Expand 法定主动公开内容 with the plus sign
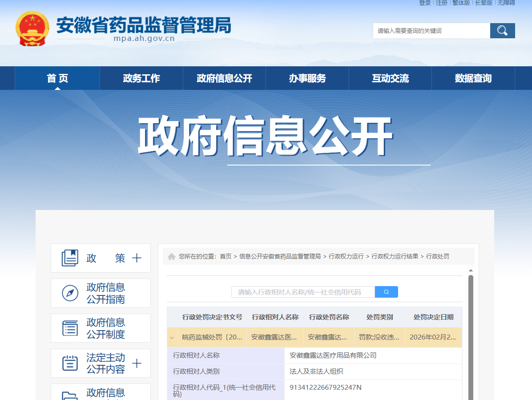 point(137,364)
